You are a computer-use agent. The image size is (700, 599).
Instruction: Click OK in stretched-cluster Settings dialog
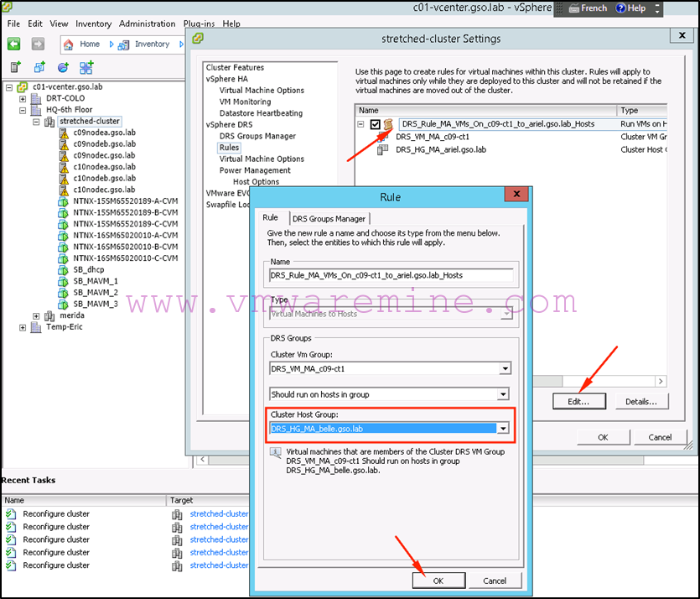point(603,437)
